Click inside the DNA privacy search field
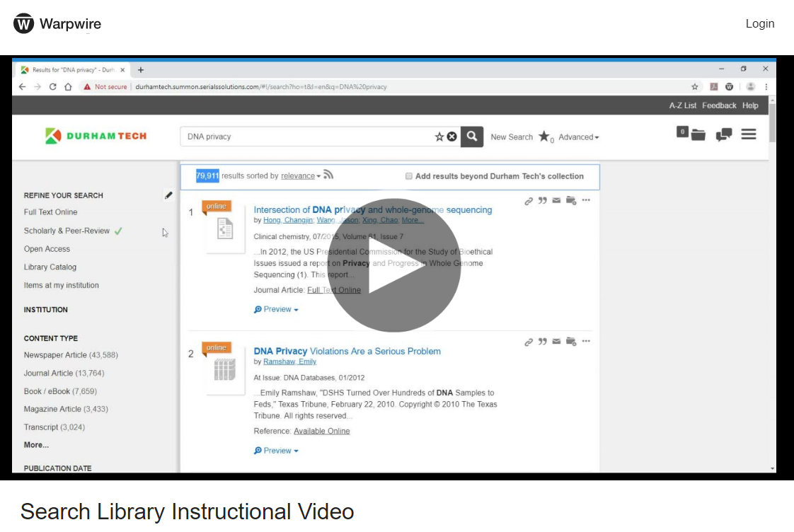The width and height of the screenshot is (794, 532). pyautogui.click(x=304, y=137)
